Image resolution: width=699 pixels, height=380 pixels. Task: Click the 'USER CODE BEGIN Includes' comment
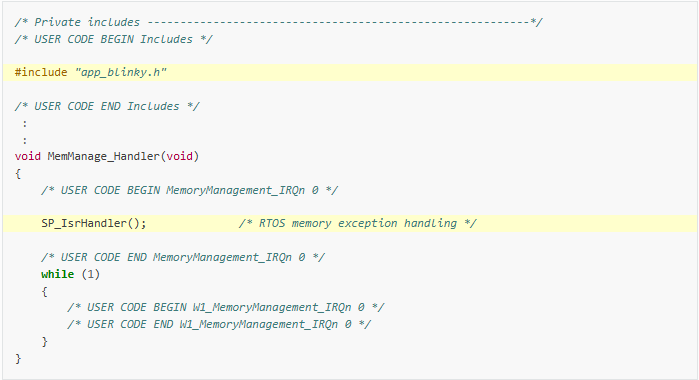[114, 39]
